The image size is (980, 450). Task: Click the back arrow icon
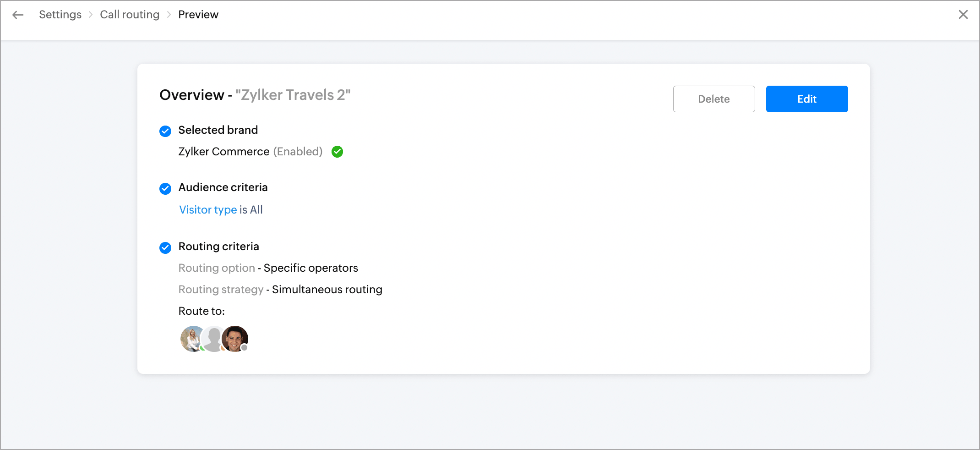coord(18,15)
